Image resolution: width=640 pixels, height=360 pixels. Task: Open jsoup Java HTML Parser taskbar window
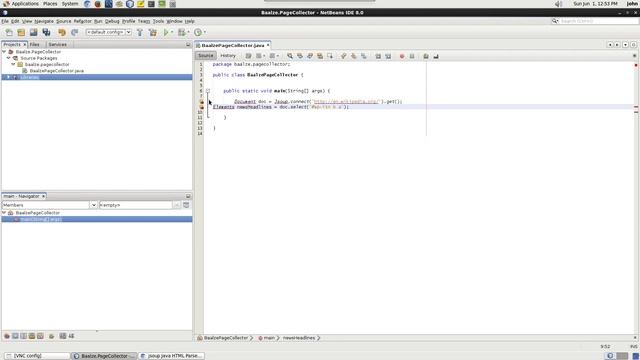pos(171,356)
